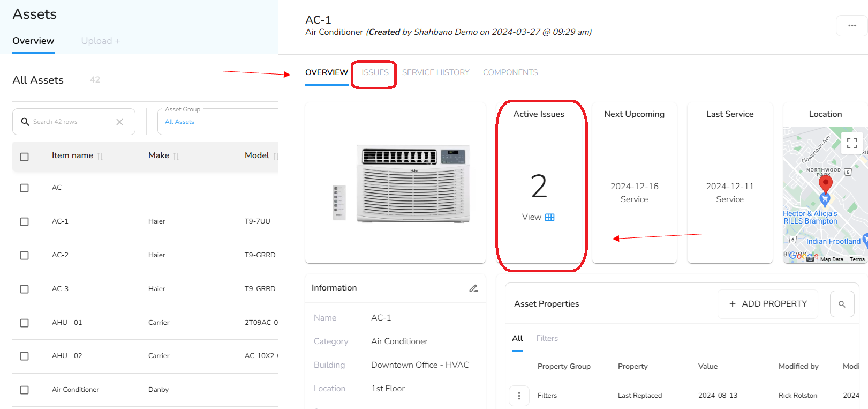Click the Active Issues count 2
Screen dimensions: 868x409
539,187
